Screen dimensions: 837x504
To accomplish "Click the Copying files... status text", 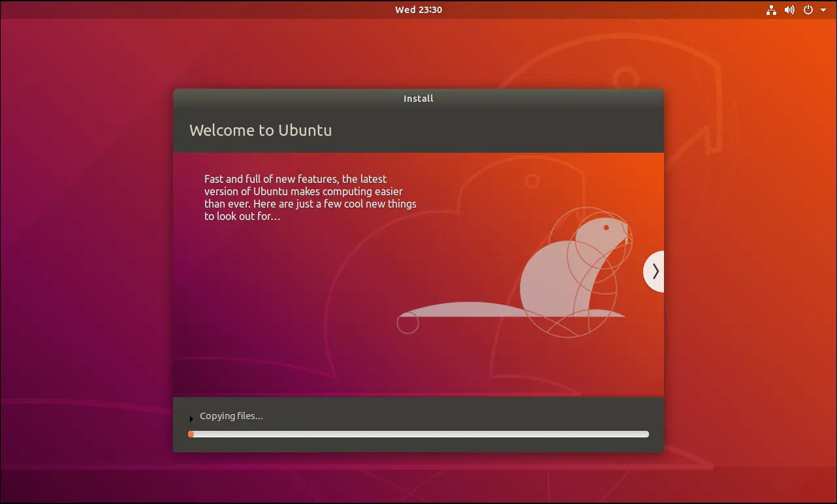I will [231, 416].
